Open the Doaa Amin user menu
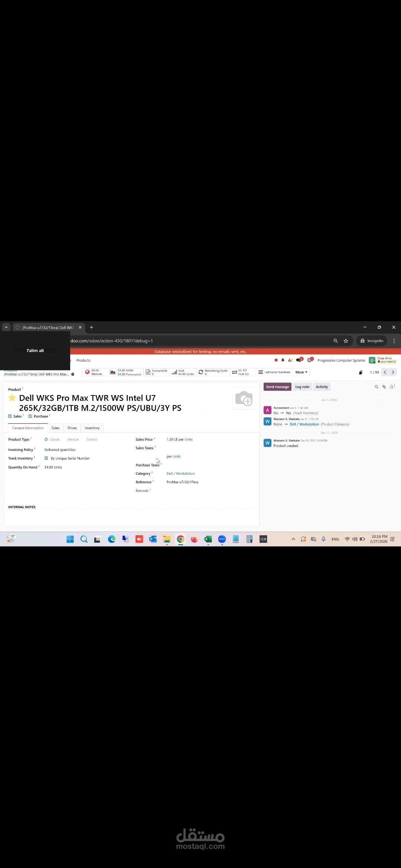The width and height of the screenshot is (401, 868). 383,360
